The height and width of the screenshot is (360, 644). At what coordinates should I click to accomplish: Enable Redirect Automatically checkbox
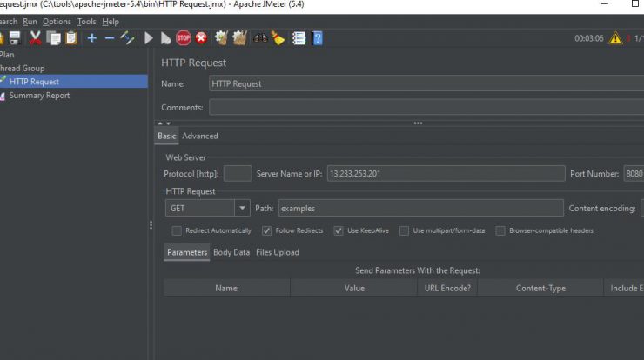tap(177, 230)
